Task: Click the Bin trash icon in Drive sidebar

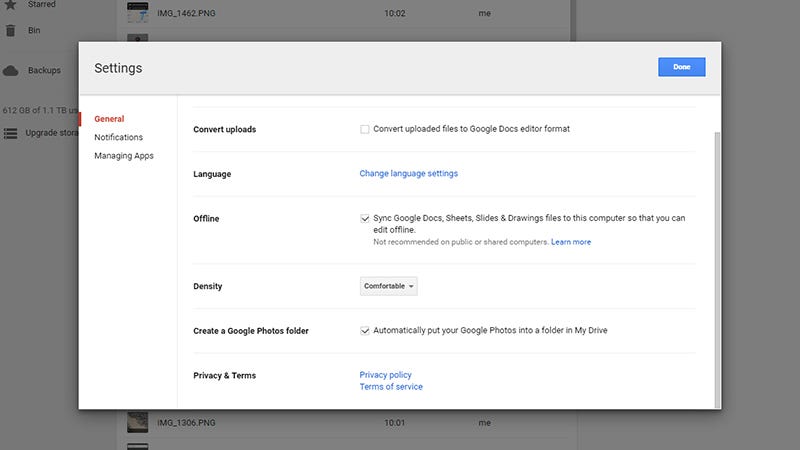Action: tap(10, 31)
